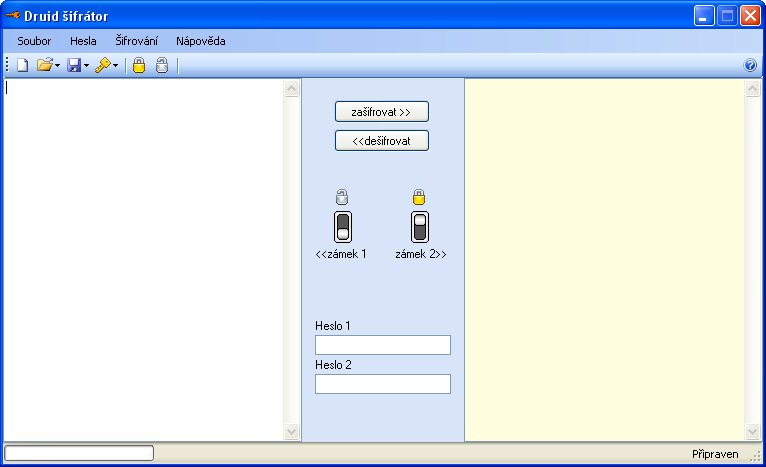Focus the Heslo 2 password field
The width and height of the screenshot is (766, 467).
coord(383,384)
